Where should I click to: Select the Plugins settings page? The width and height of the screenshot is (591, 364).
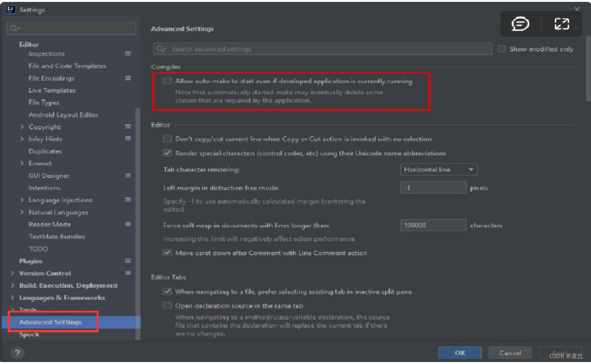[31, 261]
